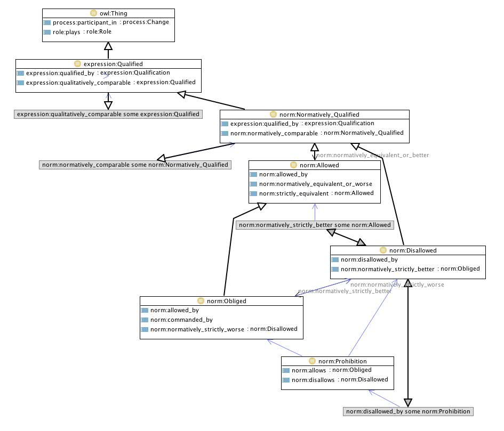Click the norm:normatively_comparable some norm:Normatively_Qualified restriction box
The image size is (504, 431).
tap(135, 165)
